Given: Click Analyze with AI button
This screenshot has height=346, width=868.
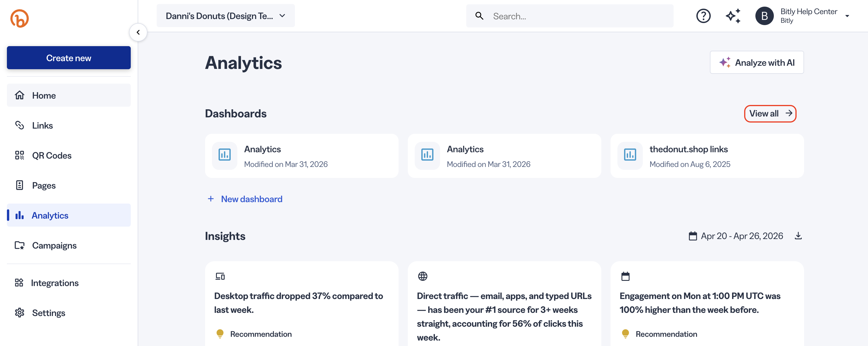Looking at the screenshot, I should (757, 63).
